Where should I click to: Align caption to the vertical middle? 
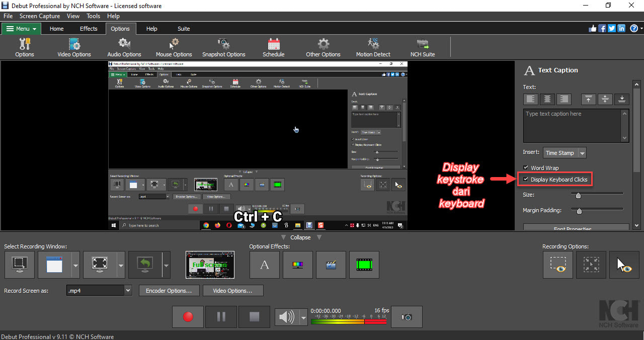pyautogui.click(x=605, y=99)
